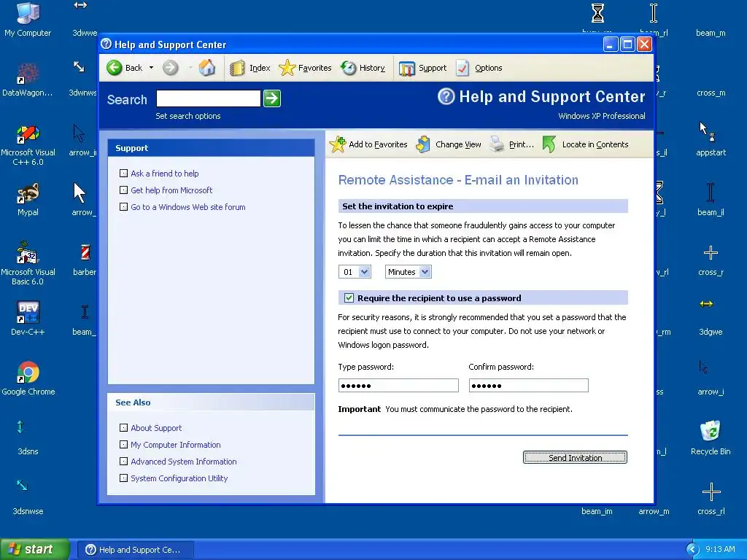Click the Print printer icon

(x=498, y=144)
